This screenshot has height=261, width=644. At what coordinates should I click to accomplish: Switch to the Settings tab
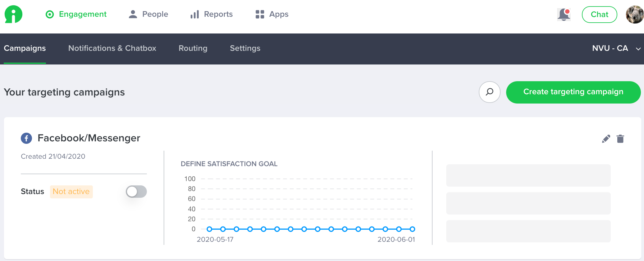pos(245,48)
